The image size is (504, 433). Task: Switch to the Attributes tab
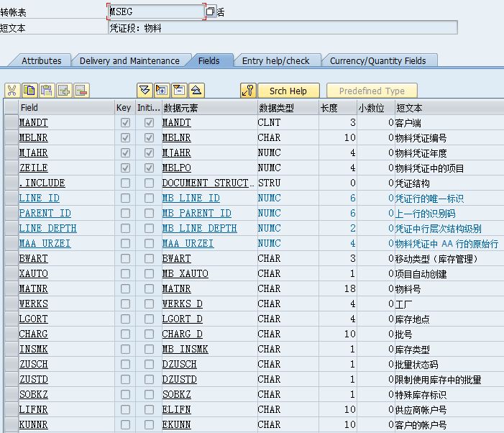coord(42,60)
